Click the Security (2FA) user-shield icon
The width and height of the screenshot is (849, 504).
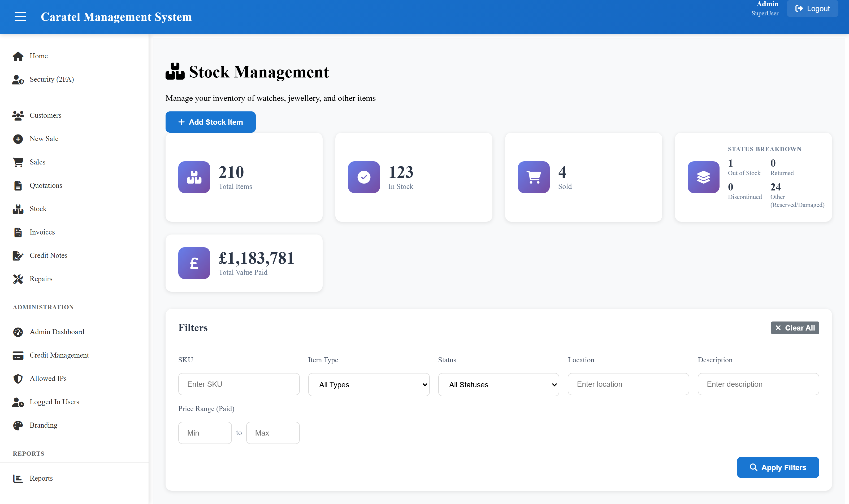tap(18, 80)
